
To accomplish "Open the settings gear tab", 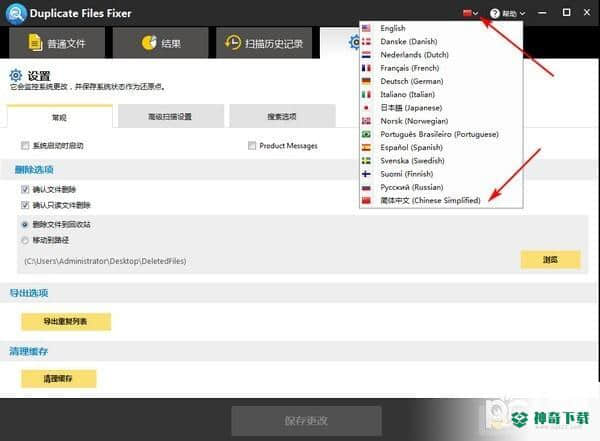I will pyautogui.click(x=340, y=43).
